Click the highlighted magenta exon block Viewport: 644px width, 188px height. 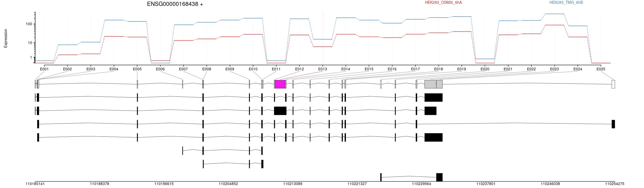click(280, 84)
